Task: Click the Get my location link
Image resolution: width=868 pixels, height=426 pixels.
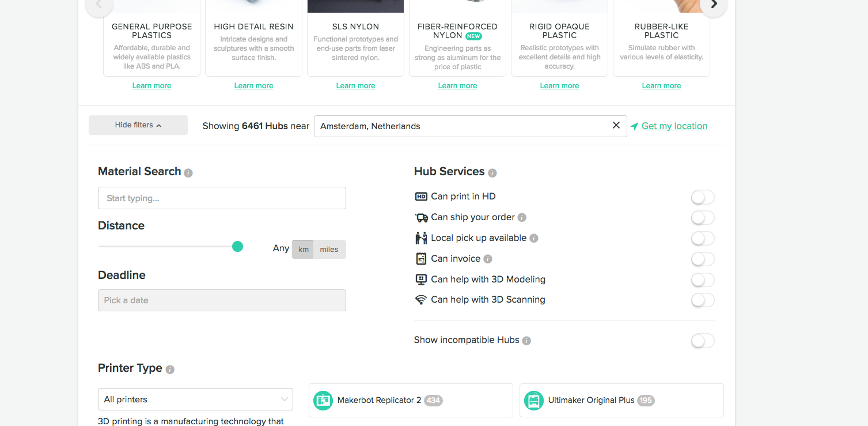Action: (674, 126)
